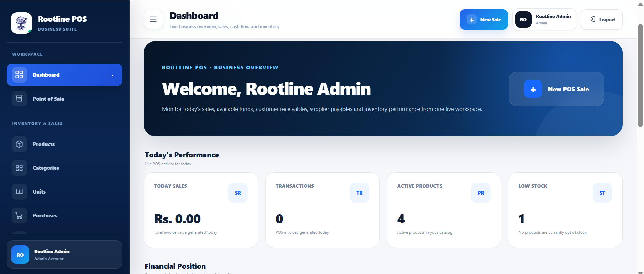Click the Dashboard grid icon in sidebar
Screen dimensions: 644x274
pyautogui.click(x=19, y=75)
